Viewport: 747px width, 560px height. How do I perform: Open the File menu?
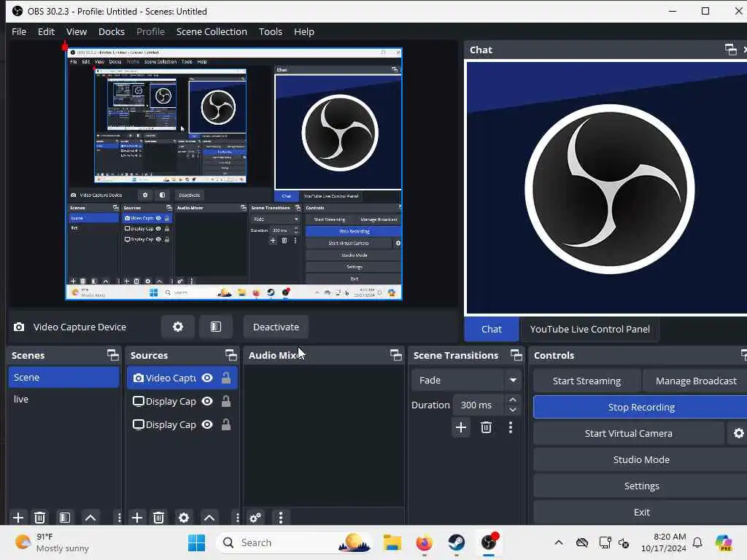[x=19, y=31]
